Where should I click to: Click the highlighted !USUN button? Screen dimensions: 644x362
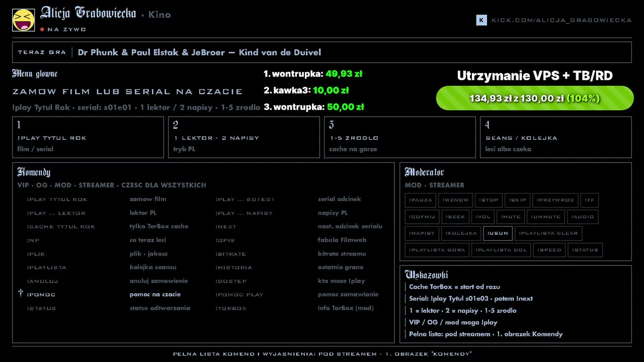click(498, 233)
